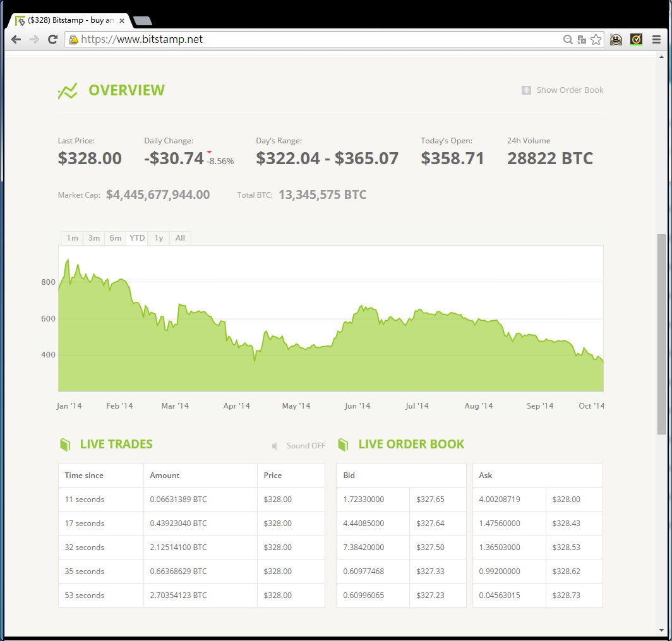The height and width of the screenshot is (641, 672).
Task: Click the 2.12514100 BTC trade amount
Action: click(x=178, y=547)
